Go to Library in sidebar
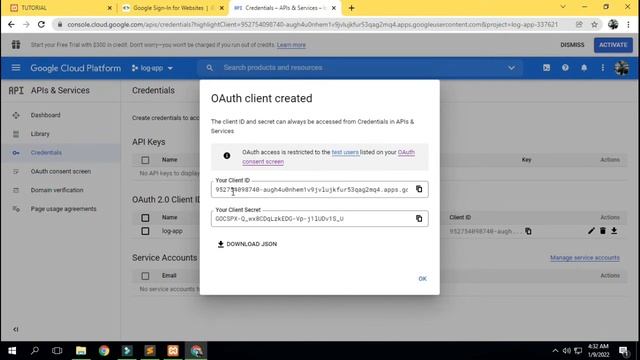This screenshot has height=360, width=640. pyautogui.click(x=40, y=134)
